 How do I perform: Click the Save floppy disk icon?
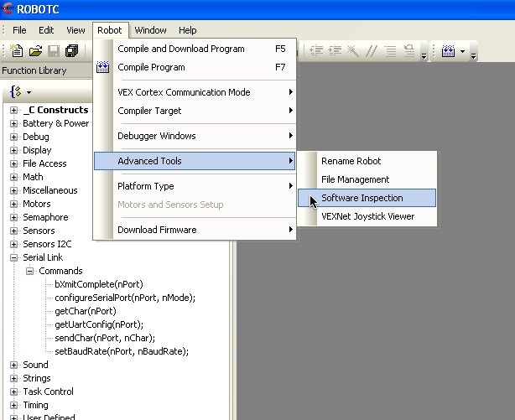click(x=54, y=51)
